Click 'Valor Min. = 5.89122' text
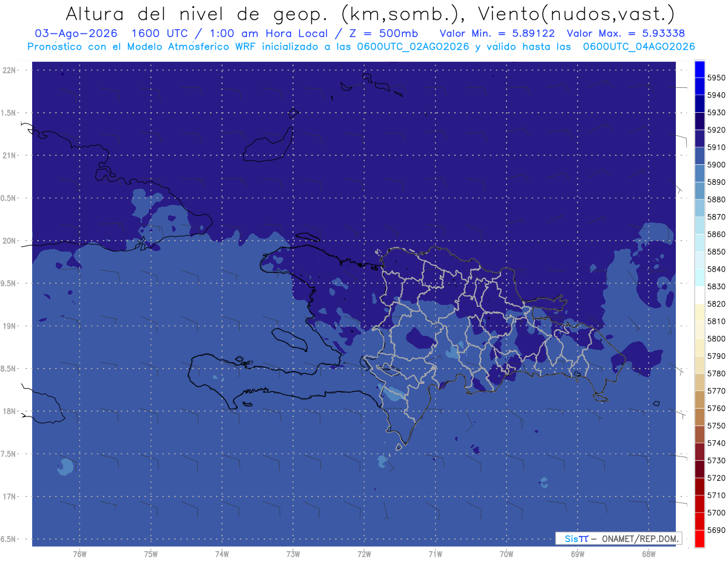The height and width of the screenshot is (562, 728). coord(496,33)
